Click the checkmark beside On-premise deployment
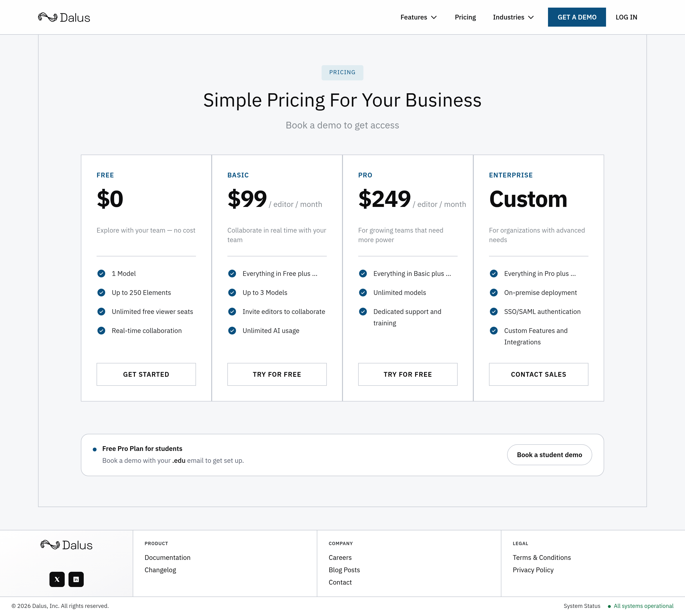The width and height of the screenshot is (685, 616). (494, 293)
